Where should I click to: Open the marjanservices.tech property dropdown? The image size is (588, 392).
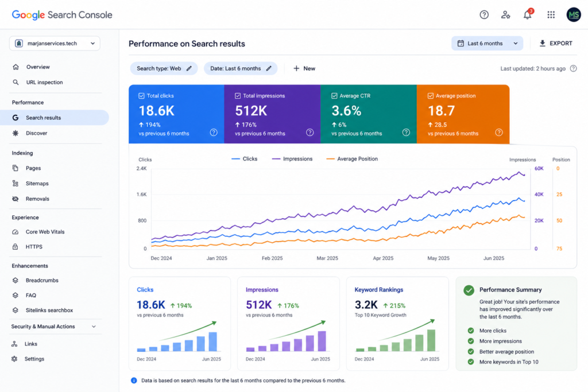[55, 44]
